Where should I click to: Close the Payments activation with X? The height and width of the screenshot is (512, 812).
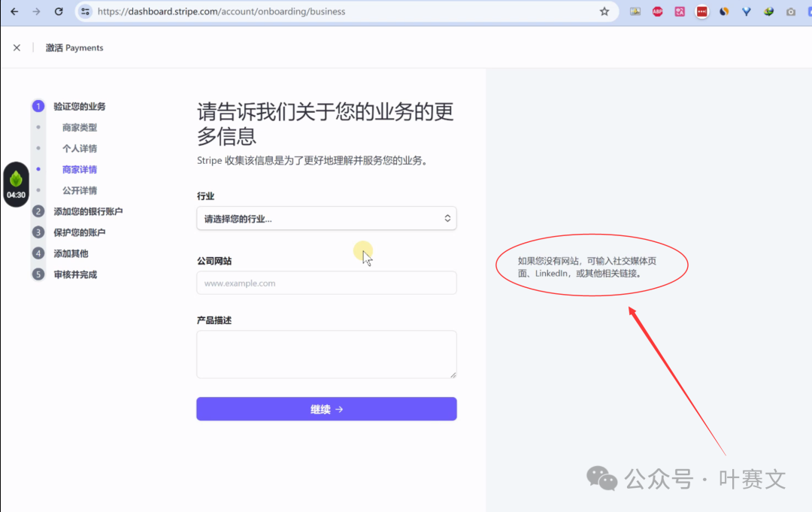[x=17, y=47]
